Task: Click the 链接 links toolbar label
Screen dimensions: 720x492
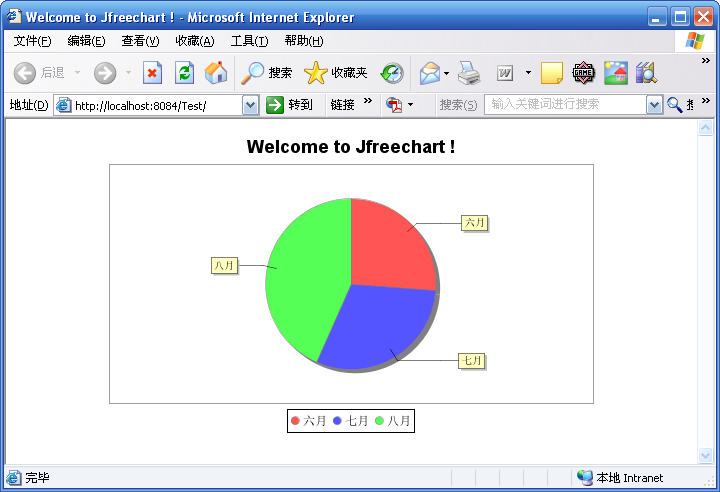Action: [x=343, y=105]
